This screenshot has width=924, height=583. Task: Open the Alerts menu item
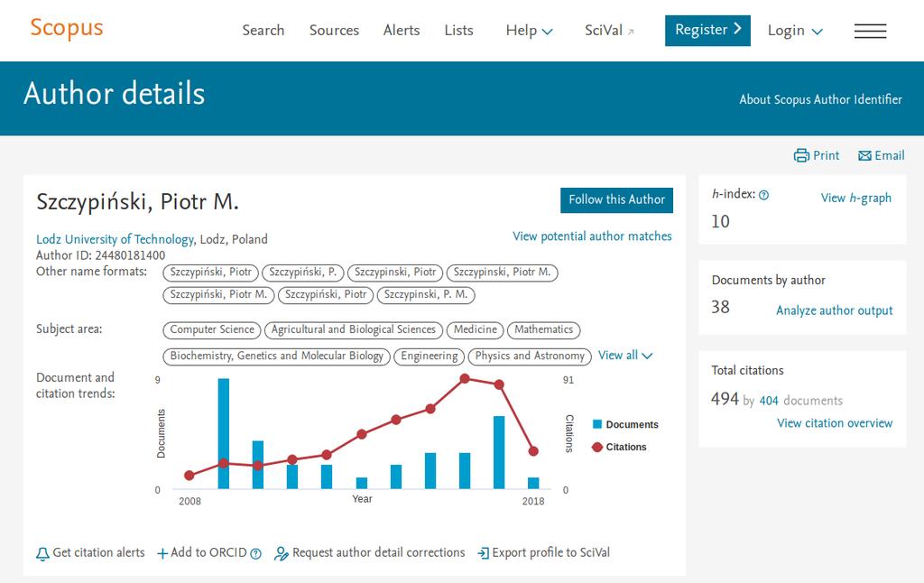(402, 30)
